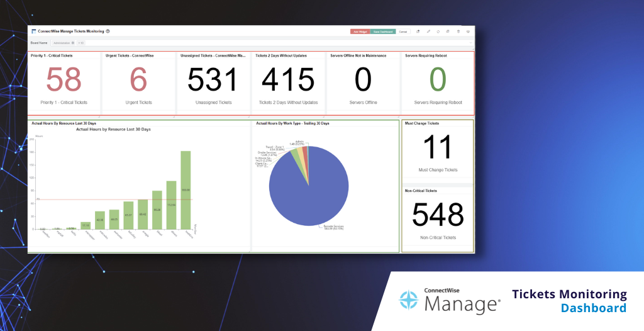This screenshot has width=644, height=331.
Task: Click the 0 Servers Offline count
Action: click(x=363, y=80)
